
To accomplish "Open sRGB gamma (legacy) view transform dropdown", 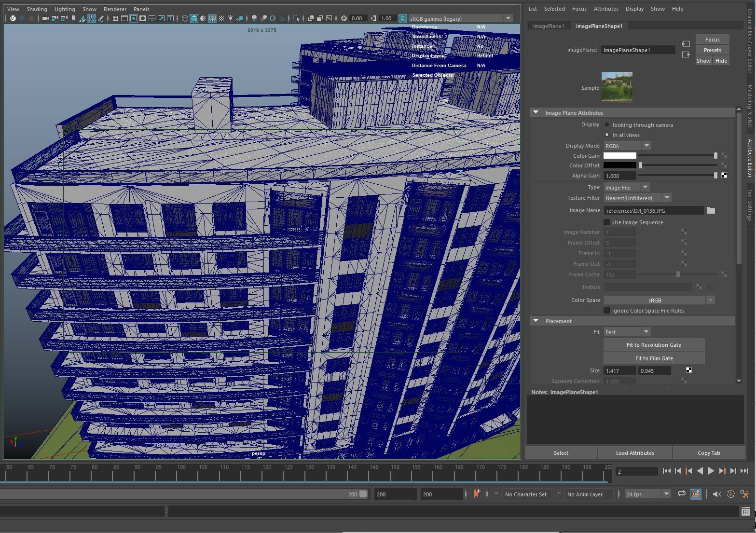I will 461,18.
